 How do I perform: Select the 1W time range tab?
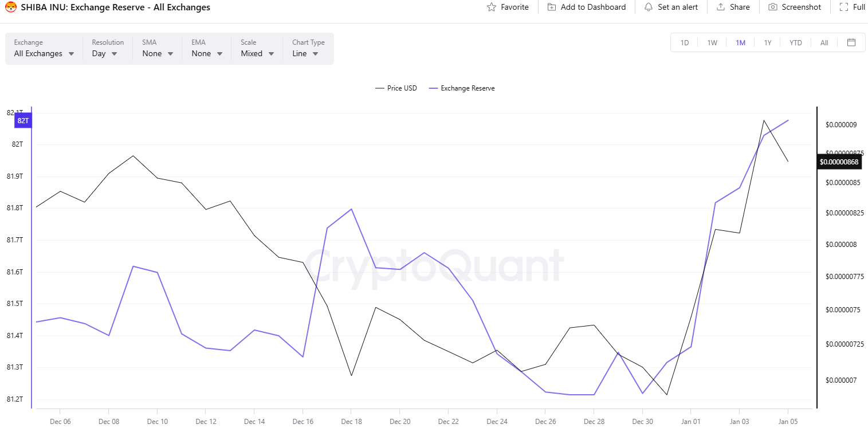pyautogui.click(x=712, y=43)
